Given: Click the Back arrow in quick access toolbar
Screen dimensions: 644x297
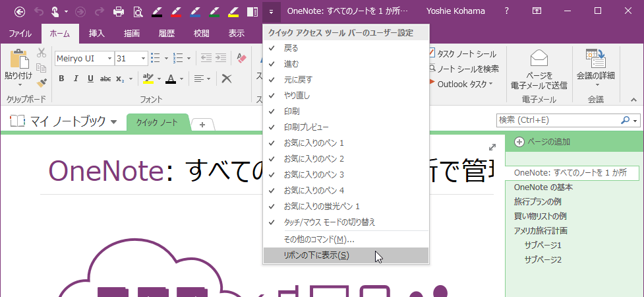Looking at the screenshot, I should pyautogui.click(x=19, y=11).
